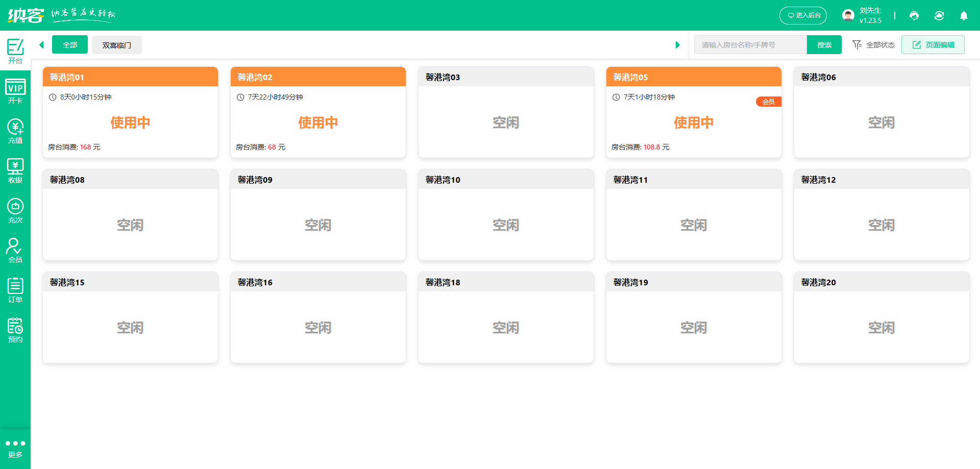This screenshot has width=980, height=469.
Task: Click the right arrow to browse more areas
Action: 678,45
